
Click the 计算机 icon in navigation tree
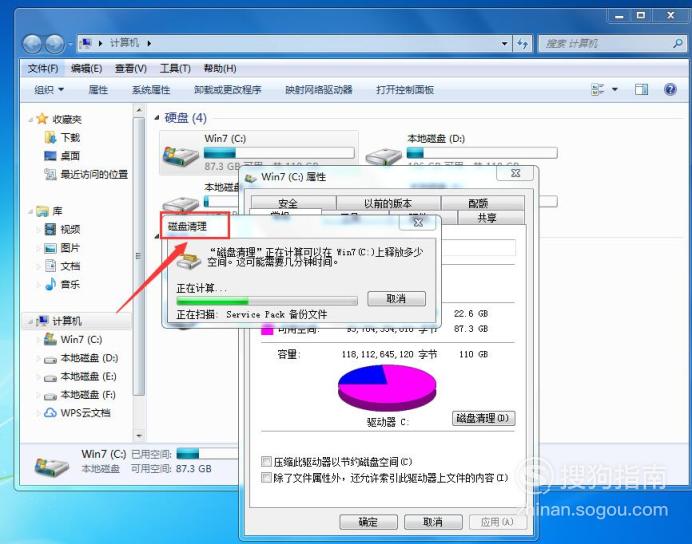(42, 321)
